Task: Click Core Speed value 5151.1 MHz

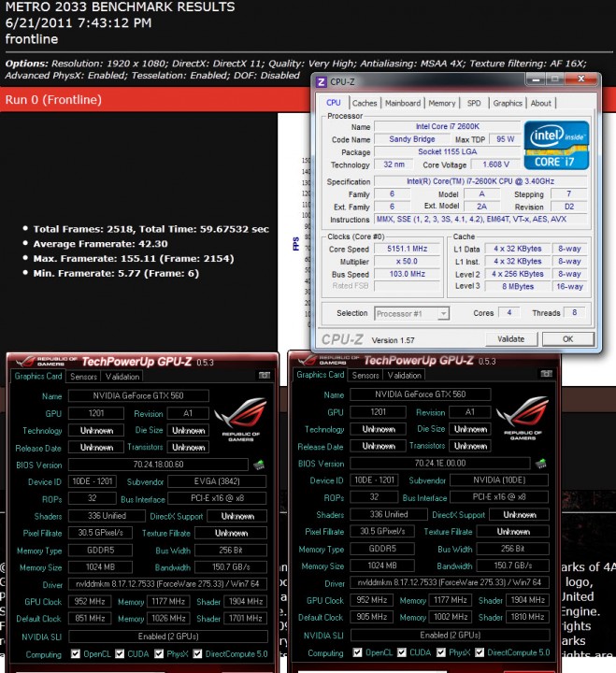Action: pyautogui.click(x=407, y=249)
